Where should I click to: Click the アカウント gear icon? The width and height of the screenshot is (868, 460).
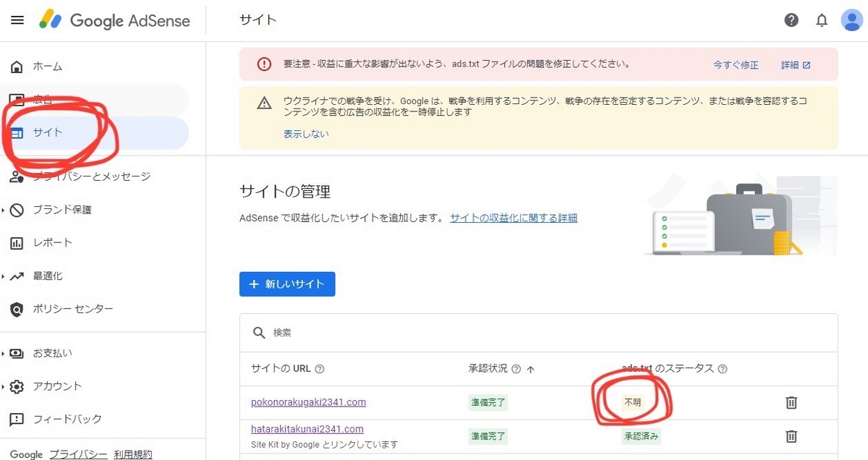point(17,386)
